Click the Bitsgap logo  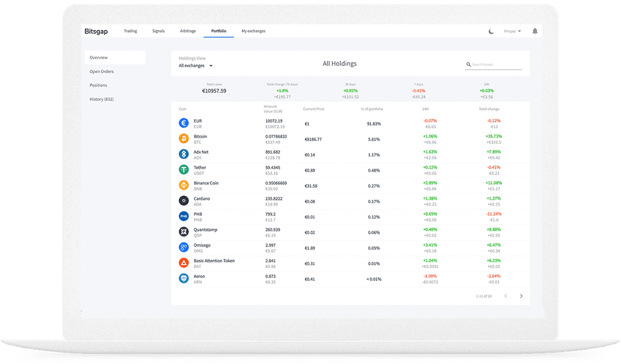point(96,31)
